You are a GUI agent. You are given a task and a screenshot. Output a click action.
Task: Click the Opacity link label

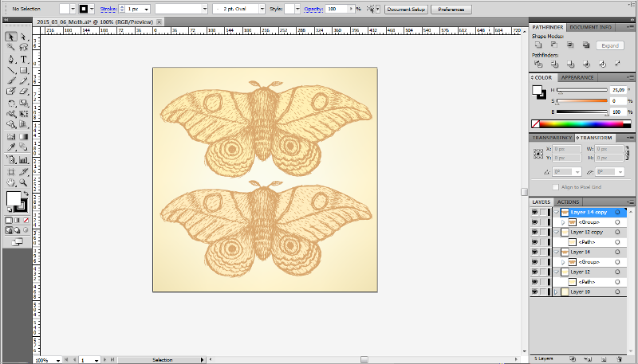click(313, 9)
